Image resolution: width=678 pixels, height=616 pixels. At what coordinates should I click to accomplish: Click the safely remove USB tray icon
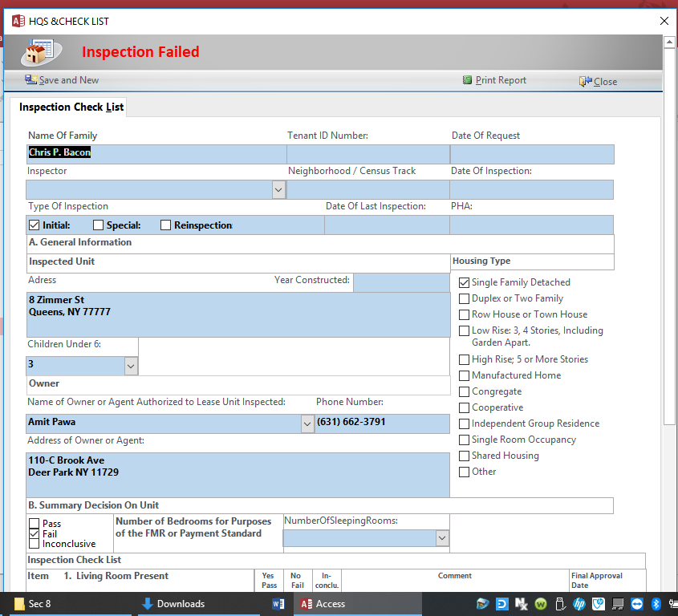[560, 603]
